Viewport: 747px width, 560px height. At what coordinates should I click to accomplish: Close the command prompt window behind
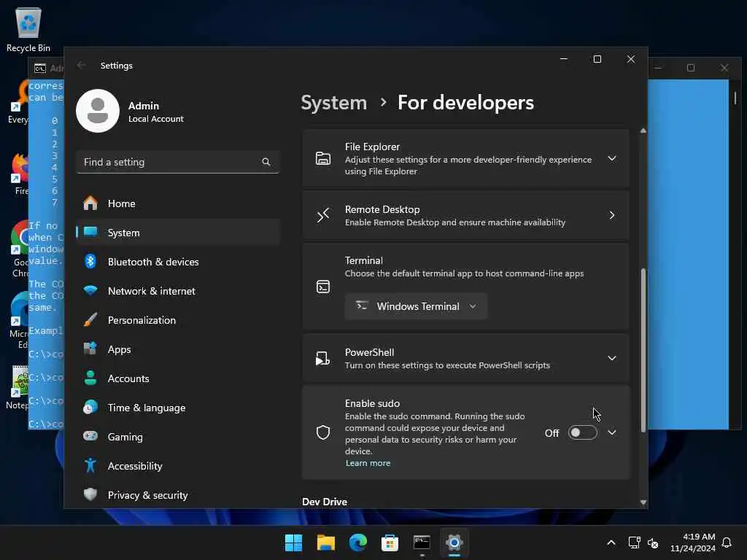click(724, 68)
